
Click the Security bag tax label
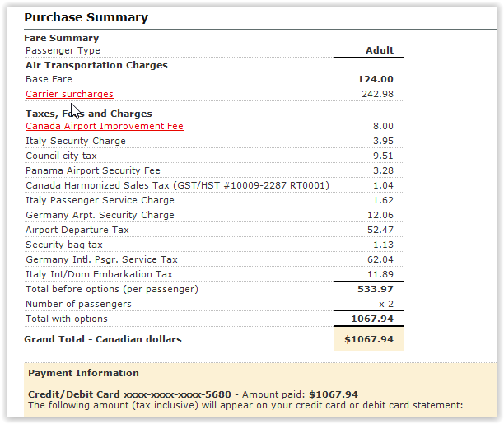point(64,245)
